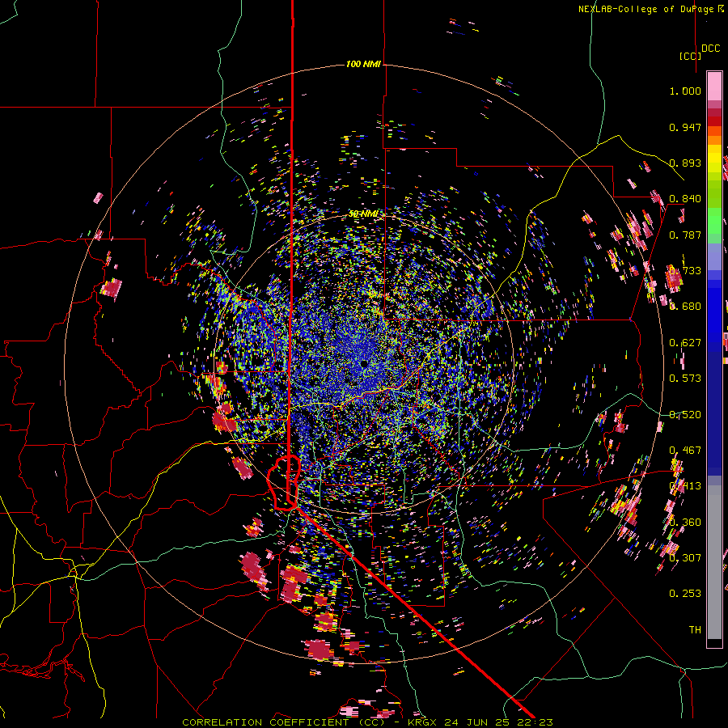The image size is (728, 728).
Task: Click the TH label on the legend
Action: (x=695, y=629)
